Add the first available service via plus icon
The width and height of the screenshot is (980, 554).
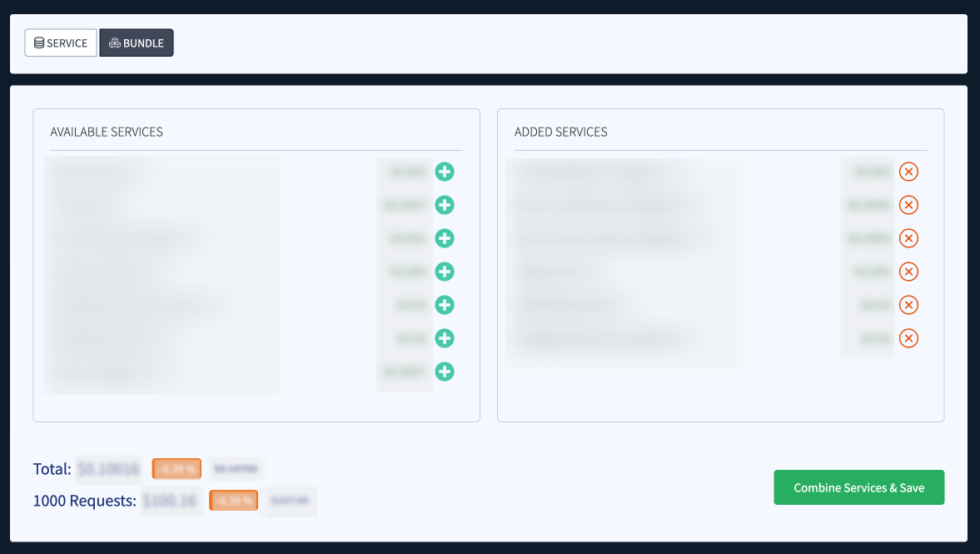tap(445, 172)
